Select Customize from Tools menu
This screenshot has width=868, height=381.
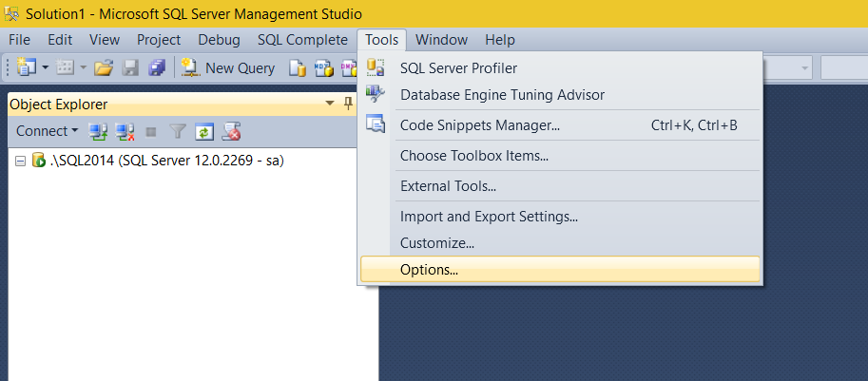[x=560, y=242]
